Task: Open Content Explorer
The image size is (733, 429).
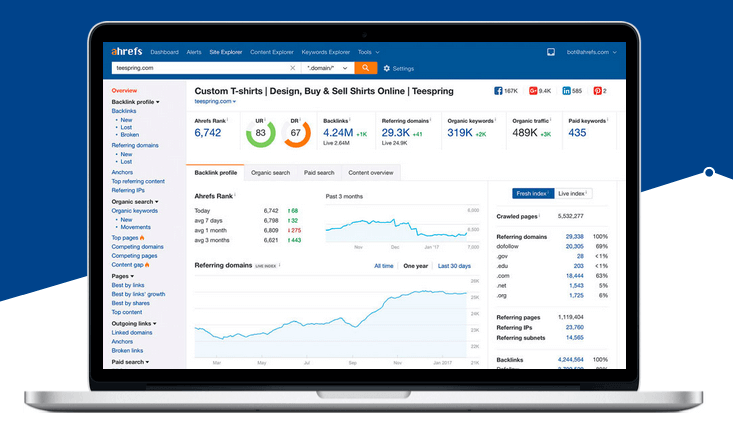Action: point(272,52)
